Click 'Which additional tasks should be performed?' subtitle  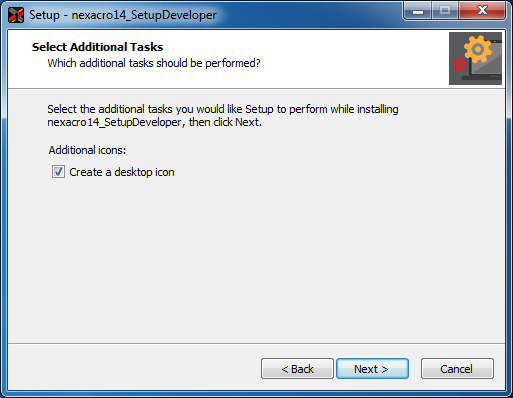[154, 63]
